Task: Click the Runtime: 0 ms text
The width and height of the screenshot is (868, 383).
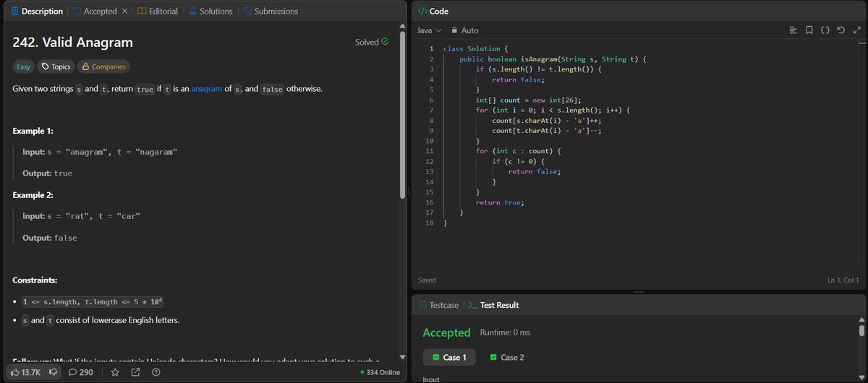Action: (x=505, y=332)
